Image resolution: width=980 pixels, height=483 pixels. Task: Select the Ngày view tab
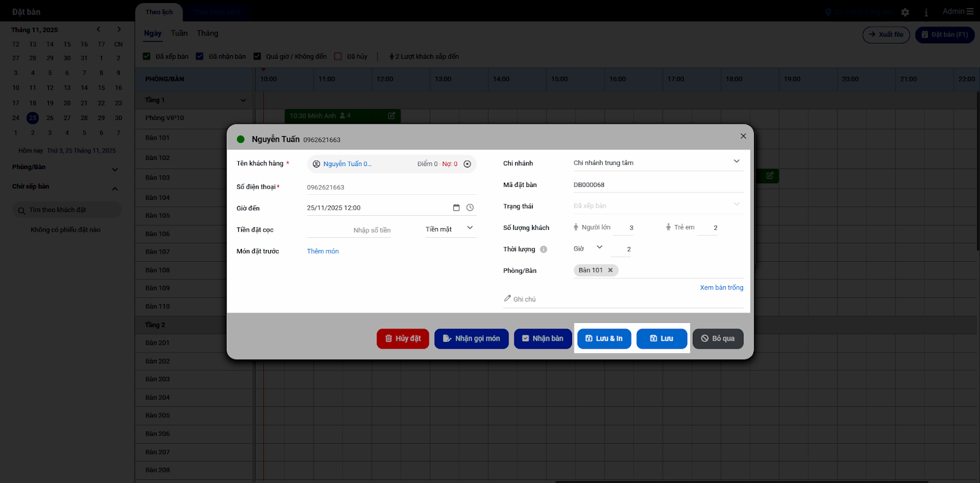pyautogui.click(x=153, y=34)
